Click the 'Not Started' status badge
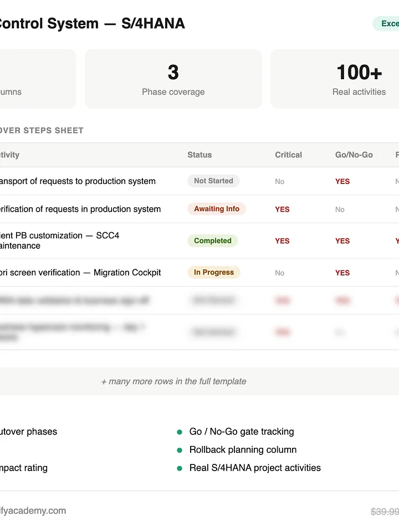399x532 pixels. coord(213,181)
